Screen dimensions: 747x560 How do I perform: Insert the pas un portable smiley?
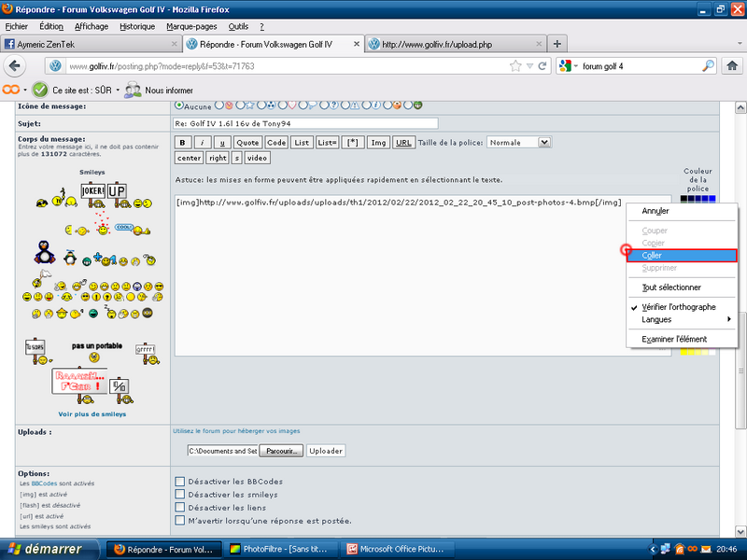pyautogui.click(x=96, y=352)
